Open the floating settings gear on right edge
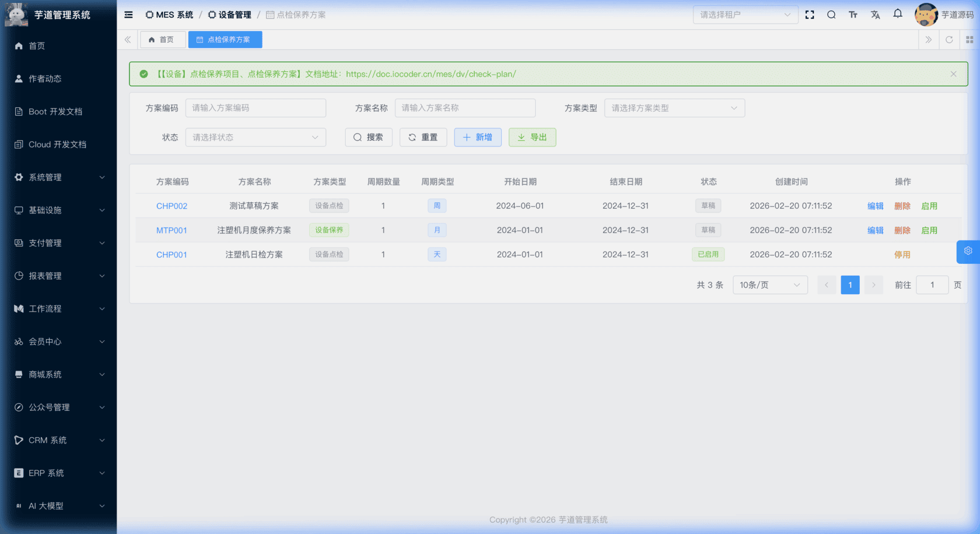980x534 pixels. pos(968,252)
